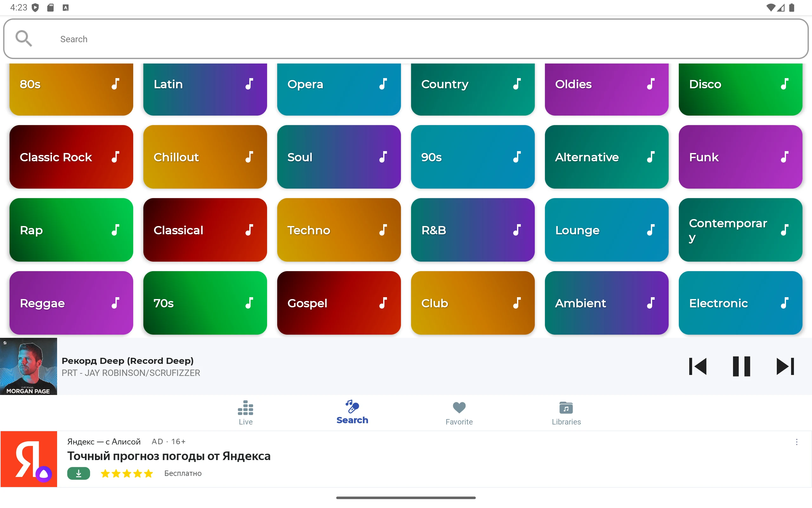Screen dimensions: 812x508
Task: Switch to the Favorite tab
Action: 459,413
